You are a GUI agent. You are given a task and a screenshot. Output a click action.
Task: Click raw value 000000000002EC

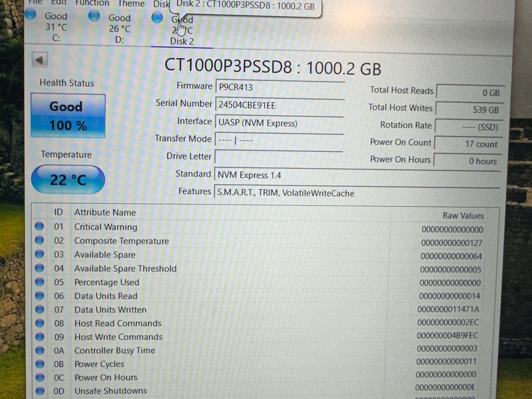(448, 322)
